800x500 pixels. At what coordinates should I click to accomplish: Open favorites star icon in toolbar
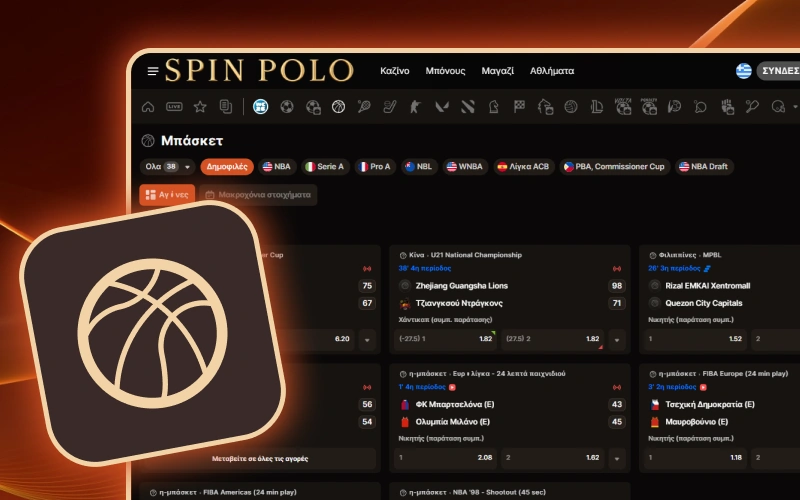(x=200, y=107)
